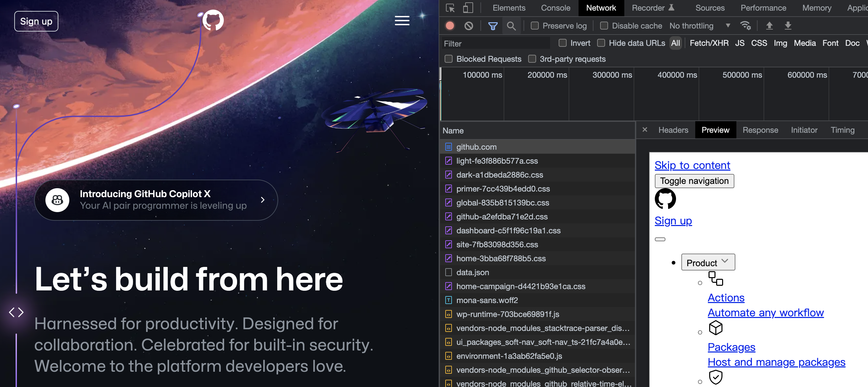The image size is (868, 387).
Task: Close the request details panel
Action: tap(645, 129)
